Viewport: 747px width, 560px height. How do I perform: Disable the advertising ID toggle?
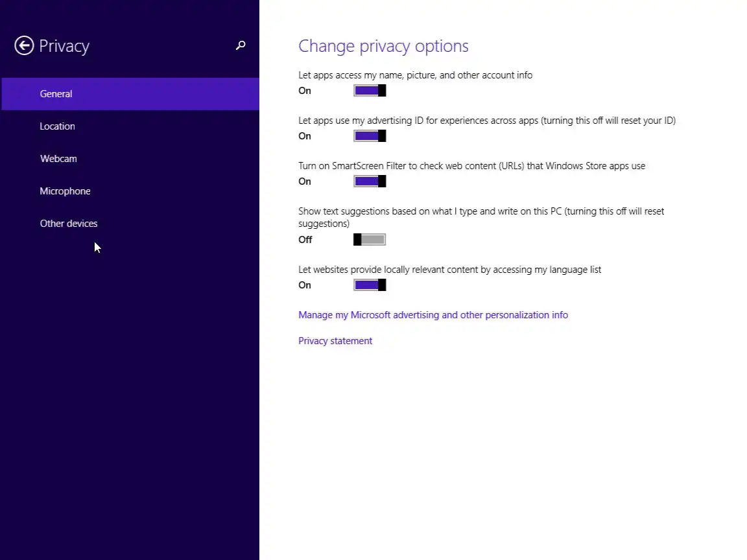[x=370, y=136]
